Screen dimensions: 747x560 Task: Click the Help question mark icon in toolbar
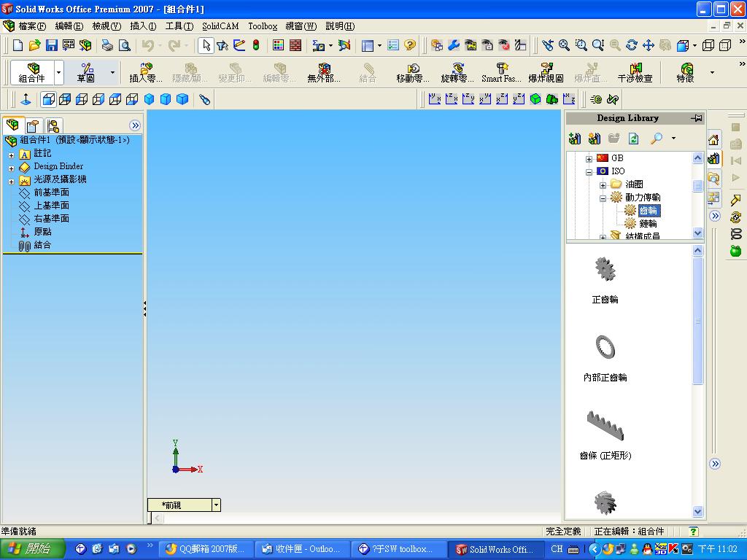pyautogui.click(x=410, y=45)
